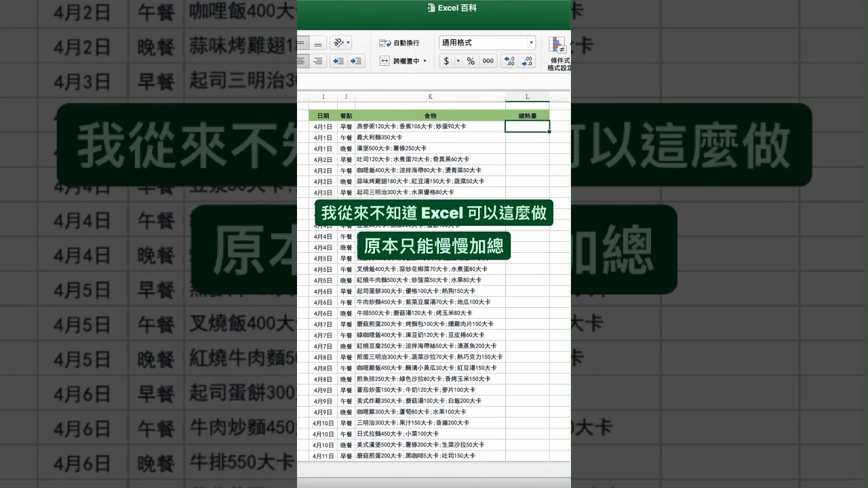The height and width of the screenshot is (488, 868).
Task: Expand the currency format dropdown arrow
Action: click(x=458, y=61)
